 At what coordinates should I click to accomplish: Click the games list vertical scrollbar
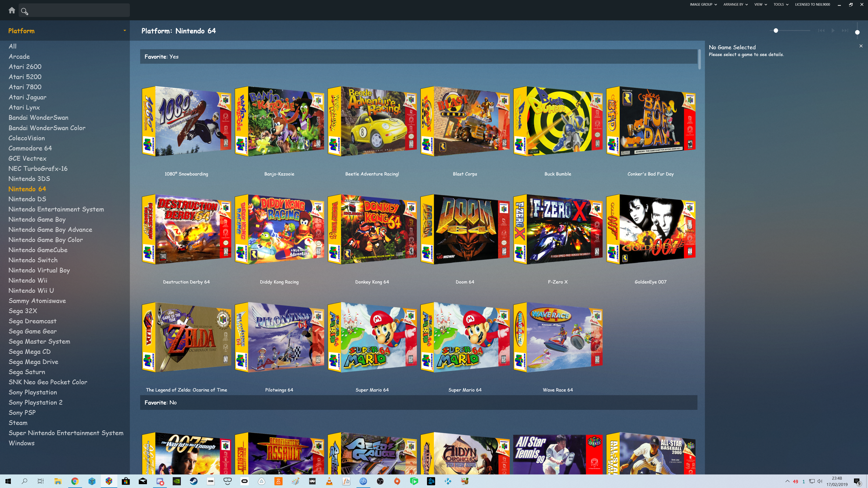pos(700,59)
